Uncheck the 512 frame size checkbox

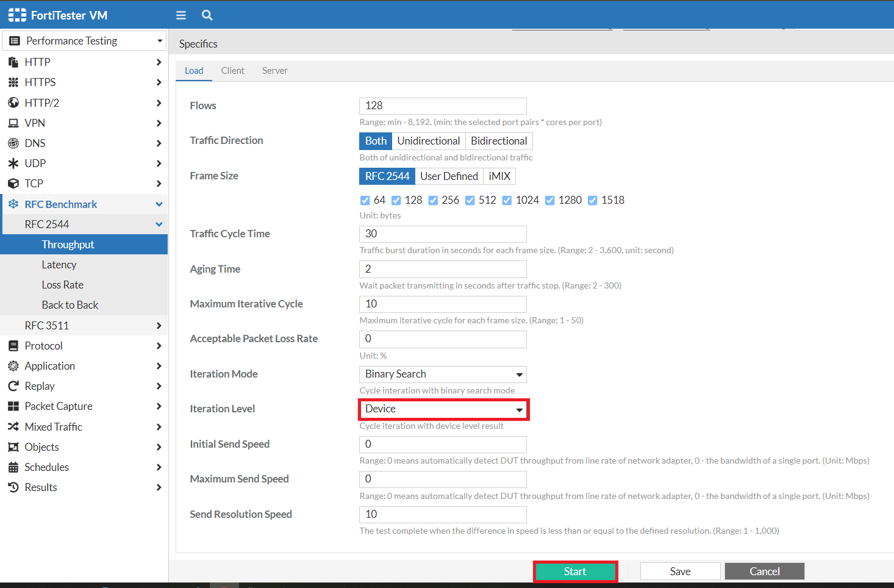(470, 199)
